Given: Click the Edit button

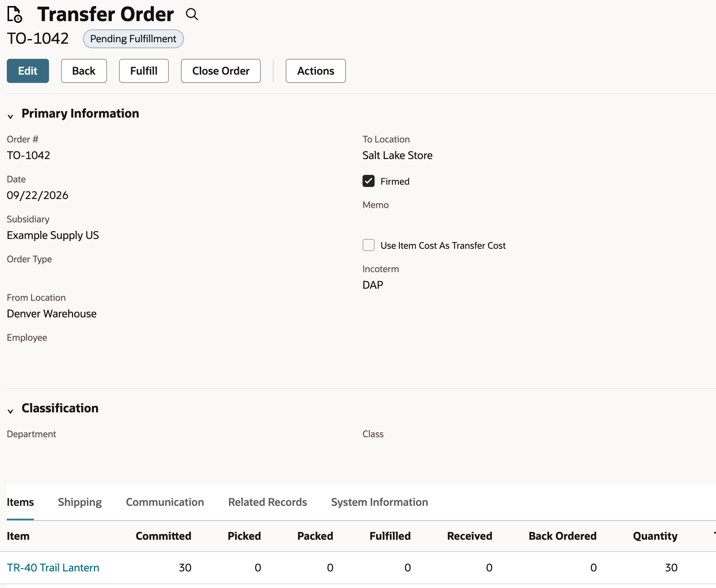Looking at the screenshot, I should (28, 71).
